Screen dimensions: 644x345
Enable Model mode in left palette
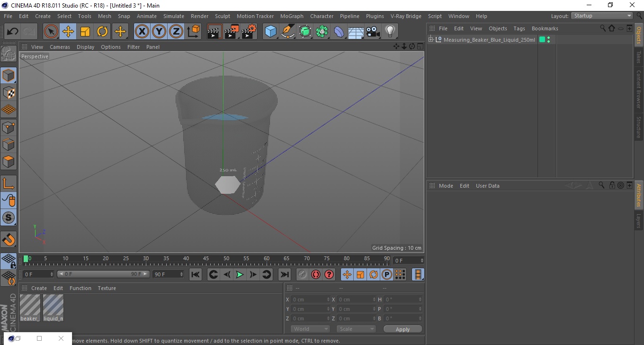pyautogui.click(x=9, y=75)
